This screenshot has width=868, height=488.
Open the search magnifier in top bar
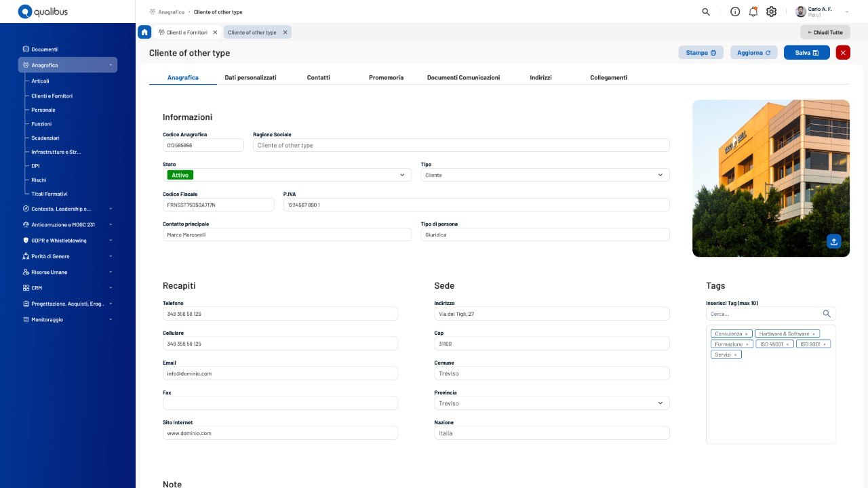[x=706, y=12]
